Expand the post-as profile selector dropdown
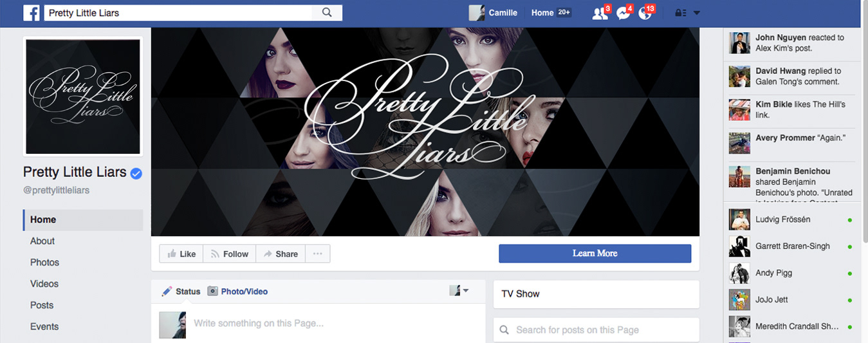This screenshot has width=868, height=343. [459, 291]
